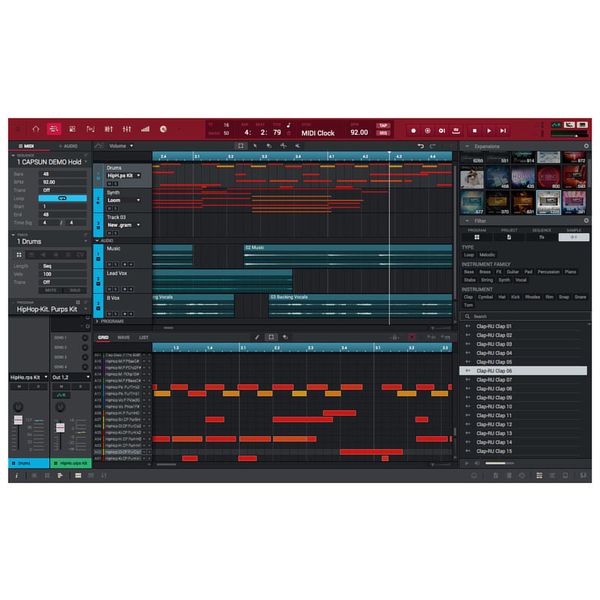Toggle the Kick instrument tag
The height and width of the screenshot is (600, 600).
pos(515,297)
